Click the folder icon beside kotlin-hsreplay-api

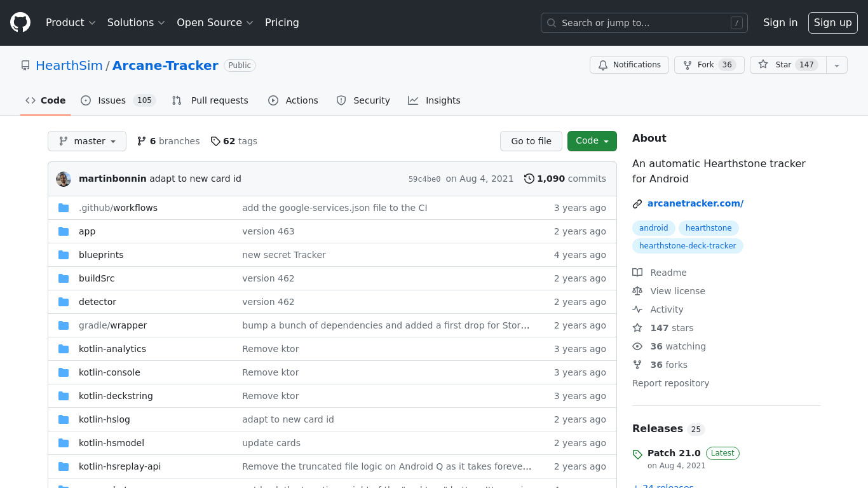click(x=64, y=466)
